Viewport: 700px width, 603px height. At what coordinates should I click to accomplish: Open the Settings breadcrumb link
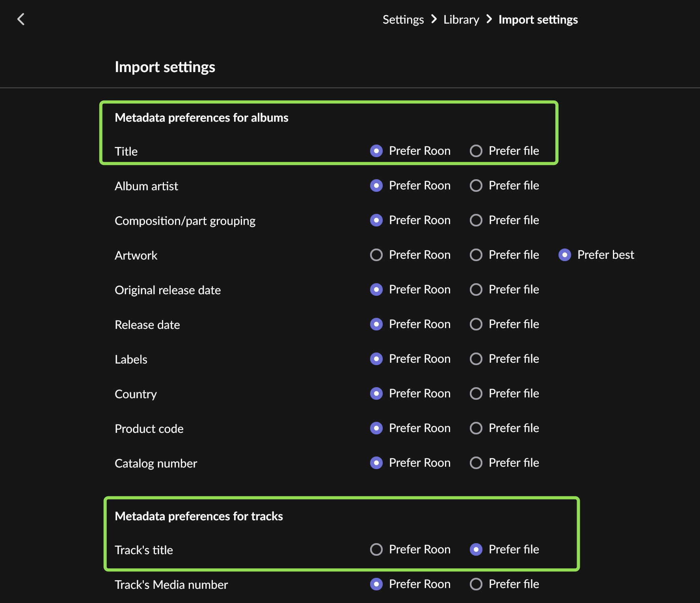(403, 20)
